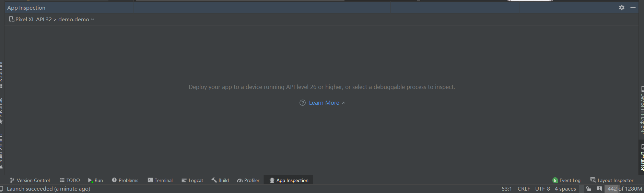
Task: Toggle the read-only lock icon
Action: [588, 189]
